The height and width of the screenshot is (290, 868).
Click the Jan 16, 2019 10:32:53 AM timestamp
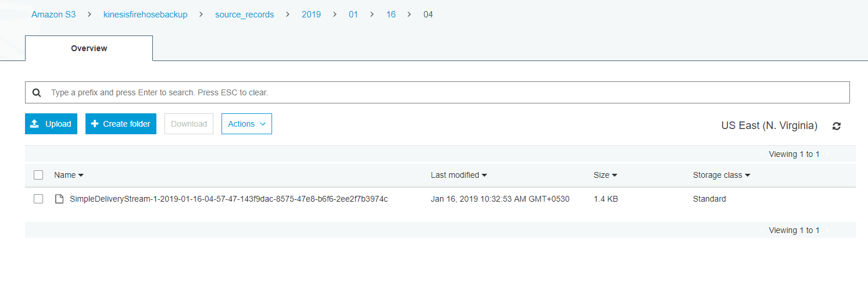pos(500,199)
